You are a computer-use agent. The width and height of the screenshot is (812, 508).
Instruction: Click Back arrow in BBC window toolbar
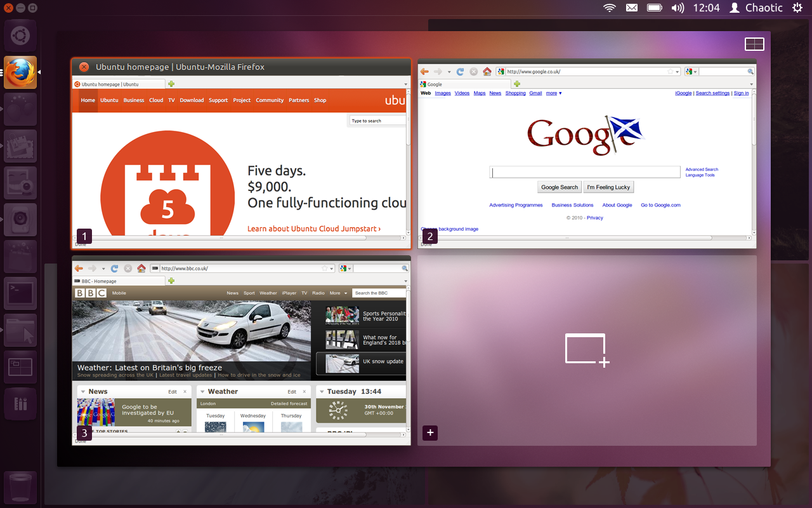point(79,269)
